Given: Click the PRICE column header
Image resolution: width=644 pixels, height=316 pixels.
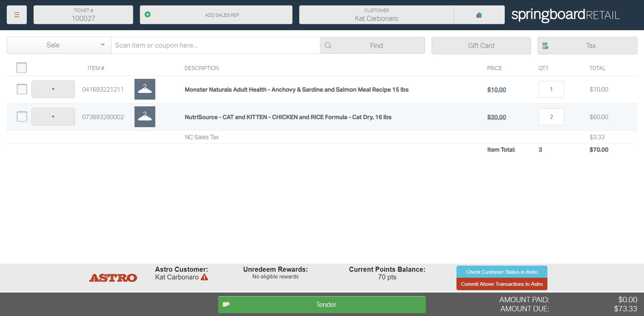Looking at the screenshot, I should coord(494,68).
